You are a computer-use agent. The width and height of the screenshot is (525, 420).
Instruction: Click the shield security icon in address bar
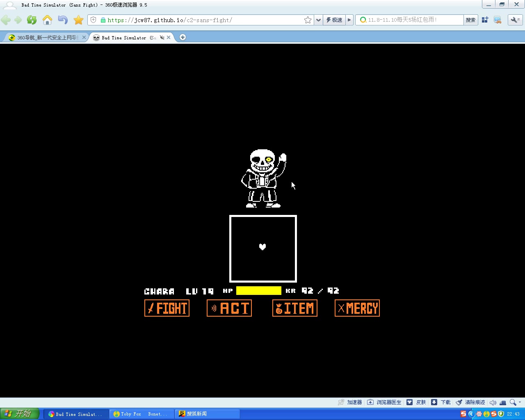tap(94, 20)
